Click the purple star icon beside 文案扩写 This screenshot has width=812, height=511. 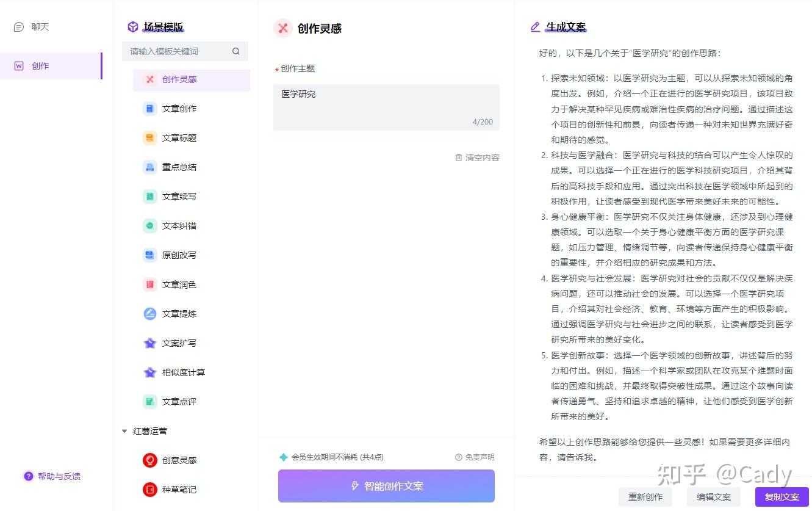pyautogui.click(x=150, y=343)
